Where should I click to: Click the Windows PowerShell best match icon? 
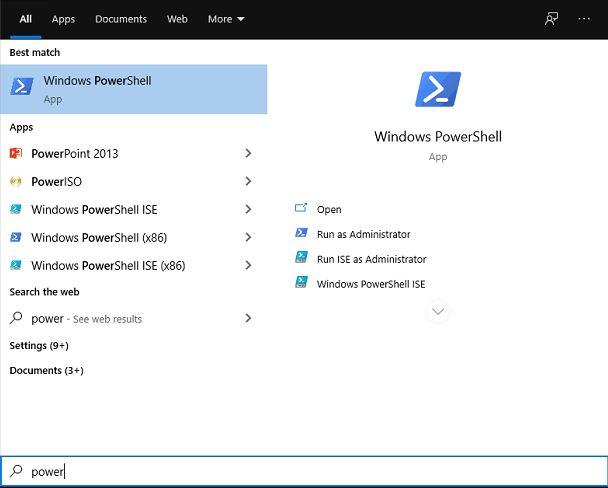(x=22, y=86)
